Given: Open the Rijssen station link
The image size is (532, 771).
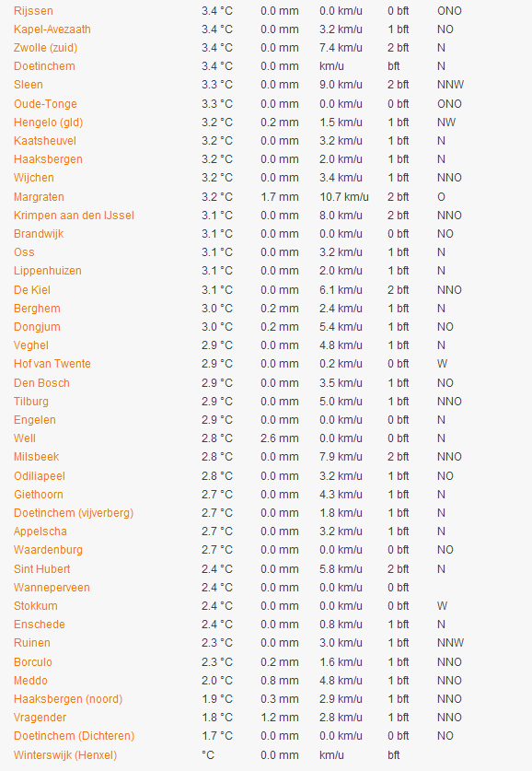Looking at the screenshot, I should click(x=33, y=11).
